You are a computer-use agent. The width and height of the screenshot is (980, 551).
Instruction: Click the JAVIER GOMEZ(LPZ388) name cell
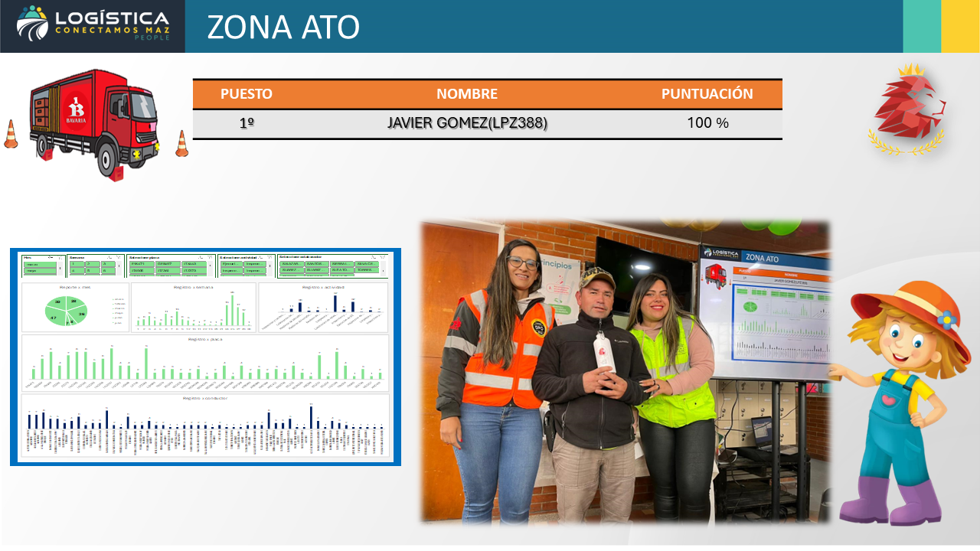coord(467,123)
